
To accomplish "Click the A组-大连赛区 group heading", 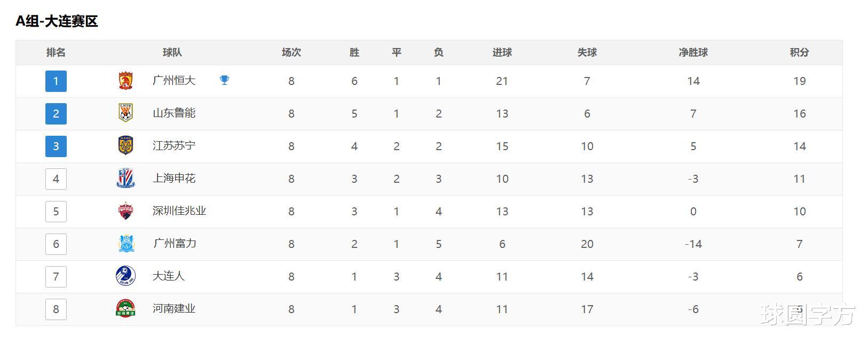I will 57,21.
